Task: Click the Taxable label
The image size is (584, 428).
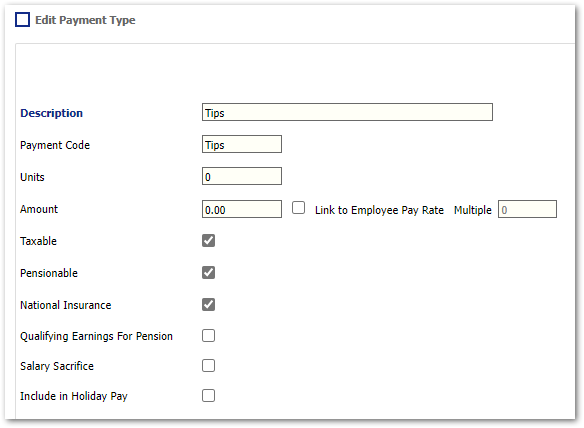Action: (38, 241)
